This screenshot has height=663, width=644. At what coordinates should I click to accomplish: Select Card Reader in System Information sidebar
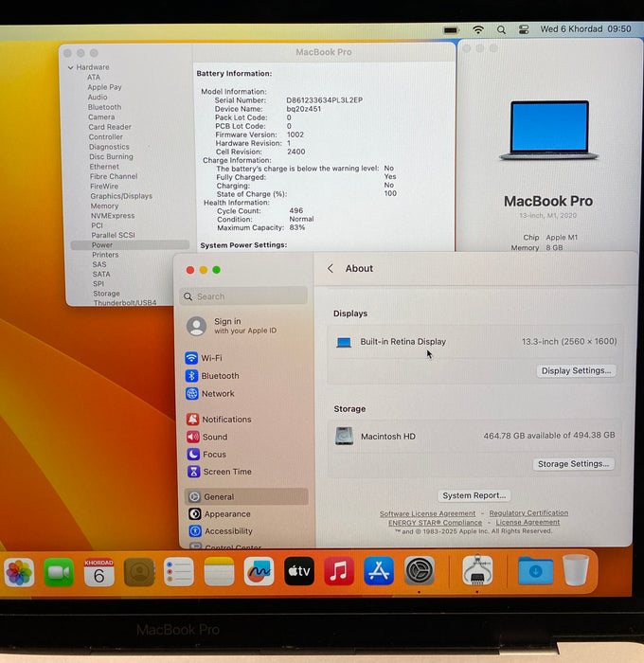[x=110, y=127]
